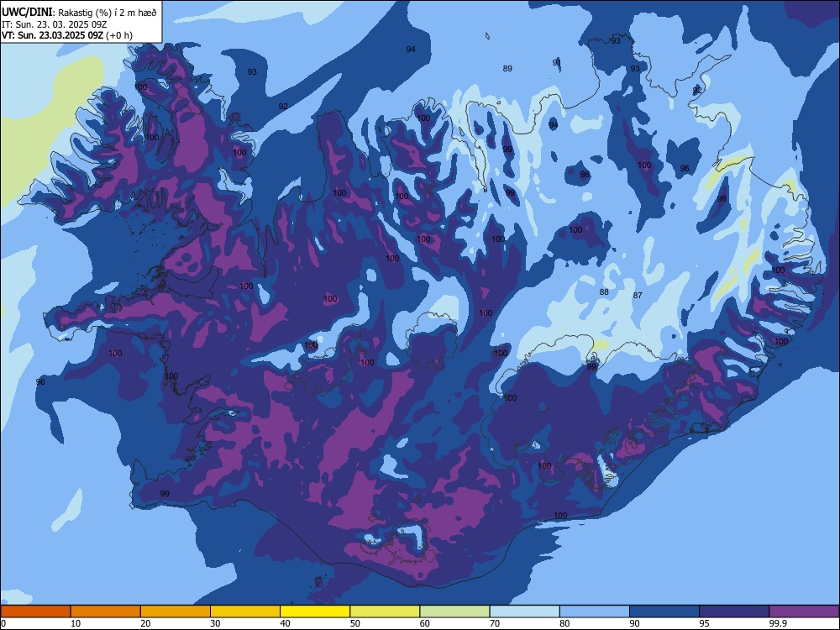
Task: Click the 'UWC/DINI: Rakastig (%) í 2 m hæð' title
Action: point(79,13)
